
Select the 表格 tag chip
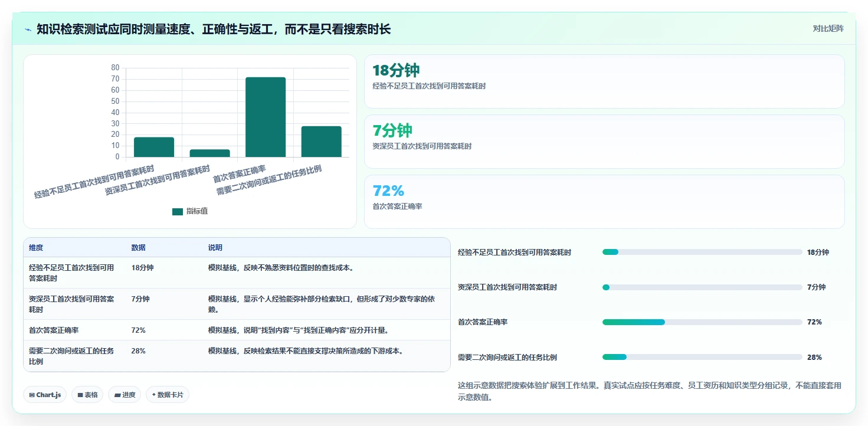pos(87,395)
